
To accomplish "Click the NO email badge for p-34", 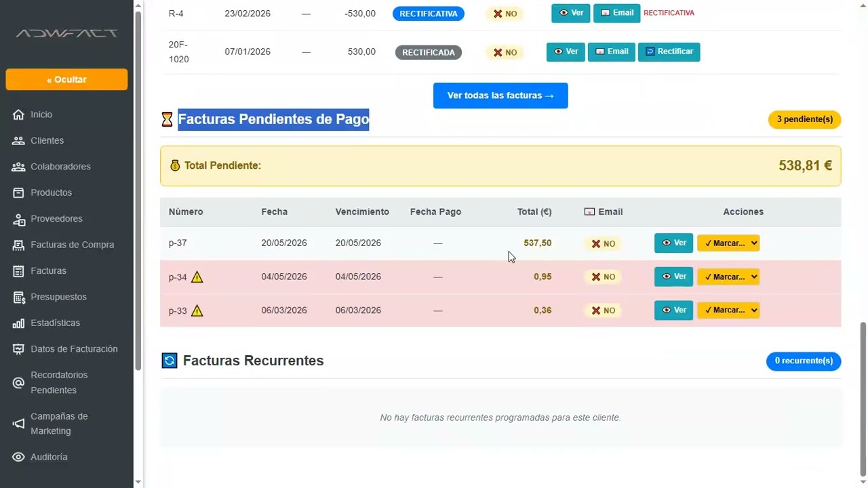I will click(603, 277).
